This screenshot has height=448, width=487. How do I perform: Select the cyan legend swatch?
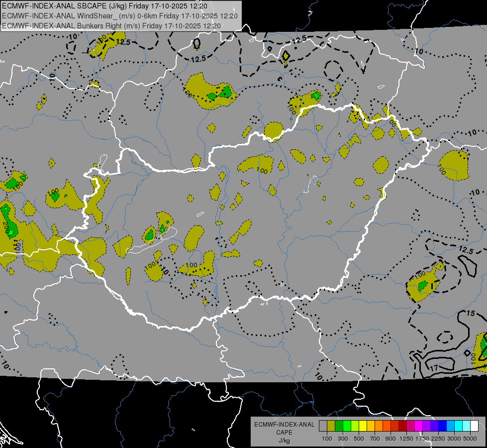(458, 426)
